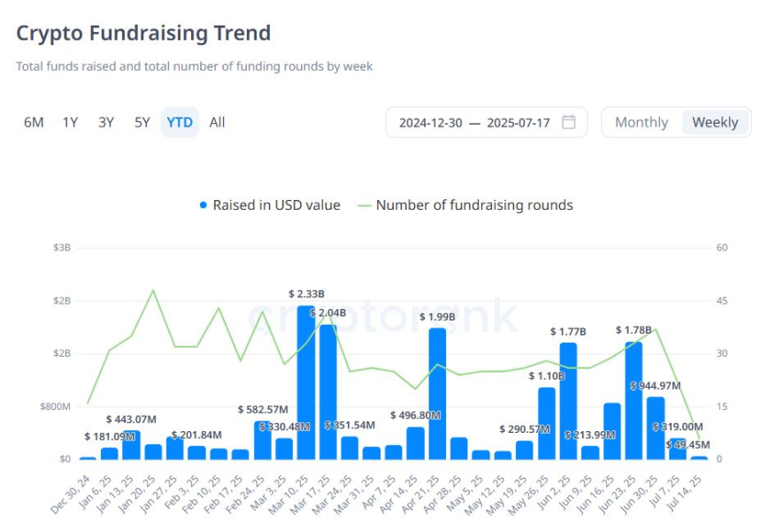Open the calendar icon in date range
The image size is (761, 532).
coord(568,122)
